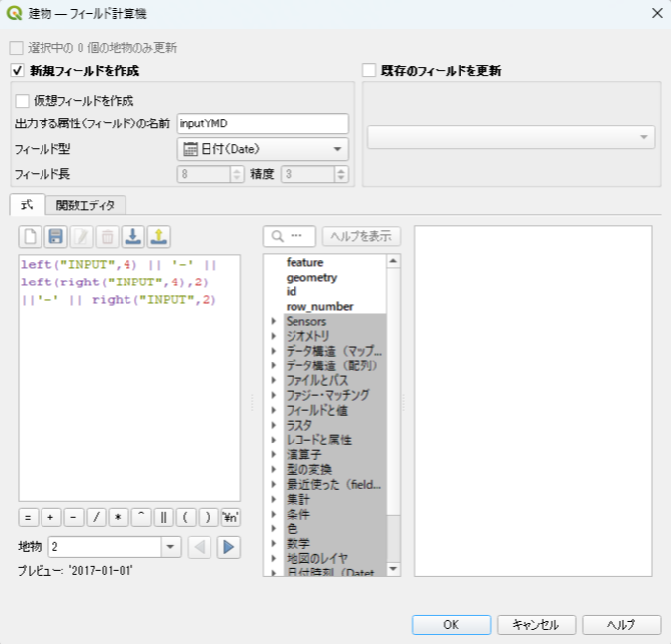671x644 pixels.
Task: Enable 仮想フィールドを作成 checkbox
Action: click(22, 101)
